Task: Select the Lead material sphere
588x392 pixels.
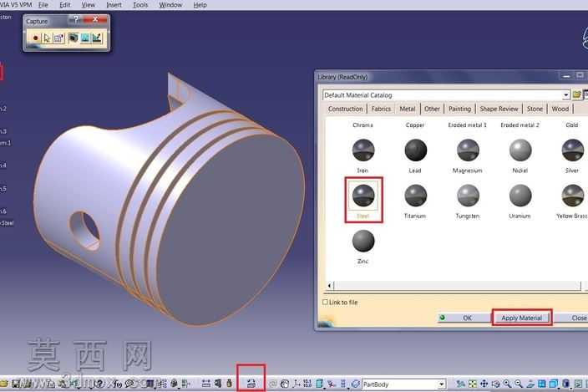Action: click(415, 150)
